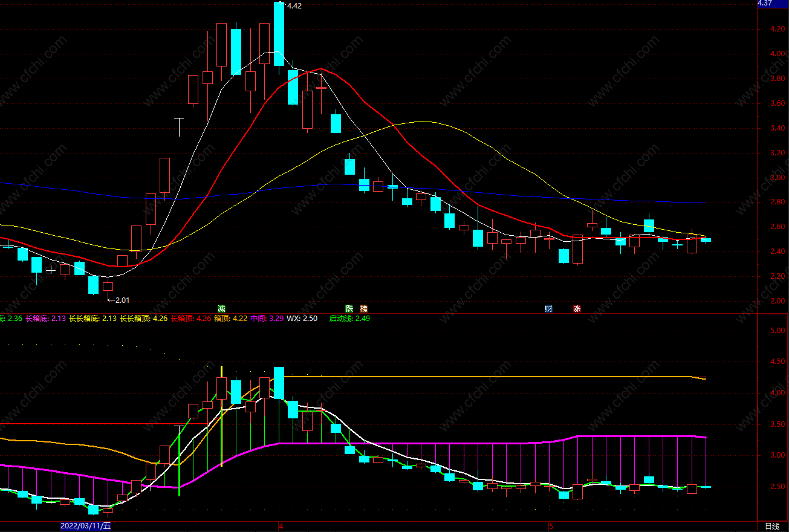Click the 4.20 price axis label
789x532 pixels.
778,29
